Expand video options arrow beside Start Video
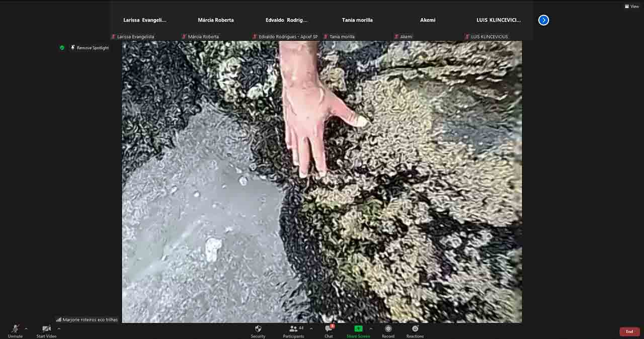The image size is (644, 339). (59, 329)
